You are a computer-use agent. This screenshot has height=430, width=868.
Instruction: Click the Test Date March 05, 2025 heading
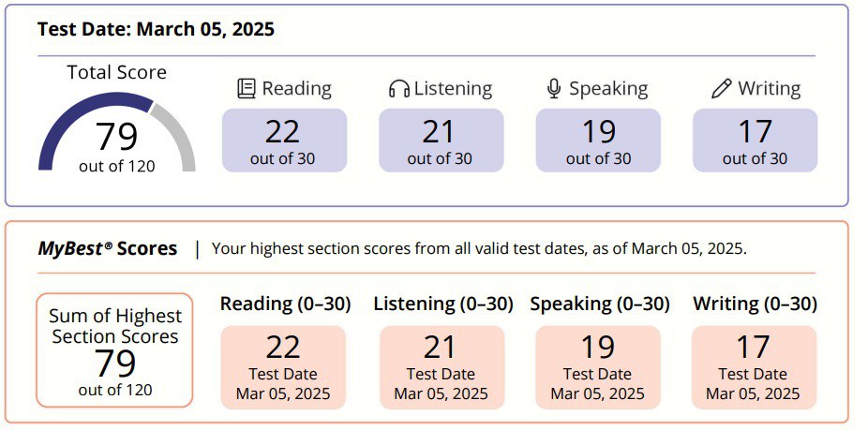point(157,29)
